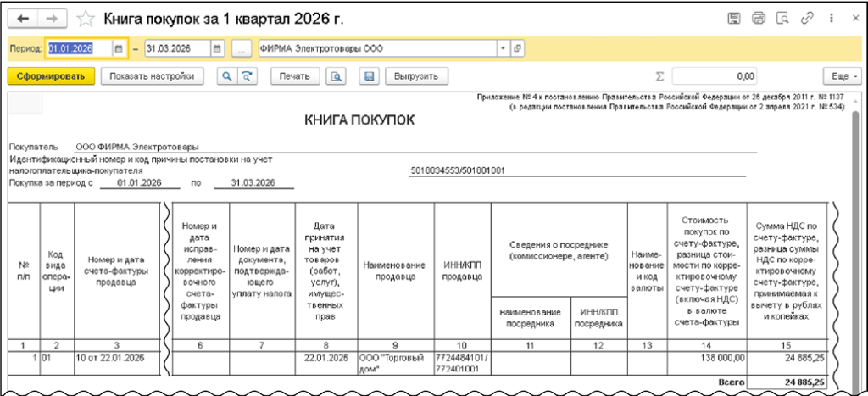Copy link using chain icon in header
Screen dimensions: 868x396
tap(806, 18)
